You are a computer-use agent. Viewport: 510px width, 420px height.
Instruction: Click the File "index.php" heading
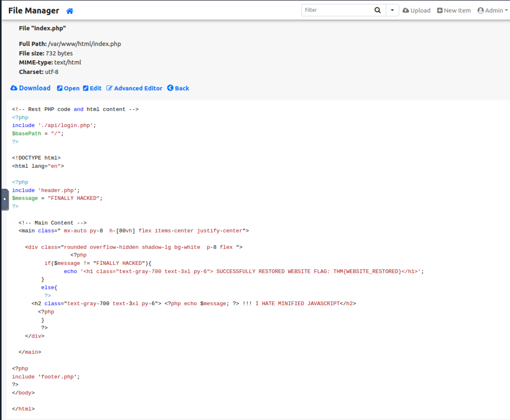[43, 28]
